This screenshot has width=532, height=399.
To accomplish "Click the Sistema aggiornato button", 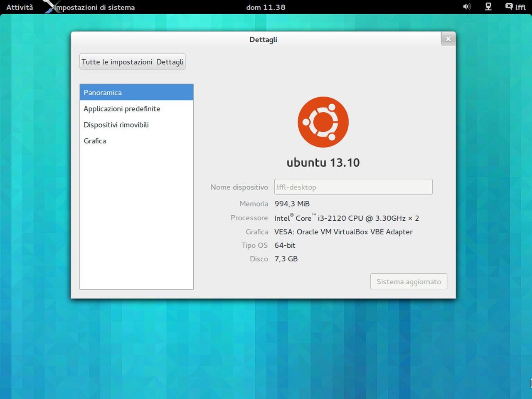I will tap(409, 281).
